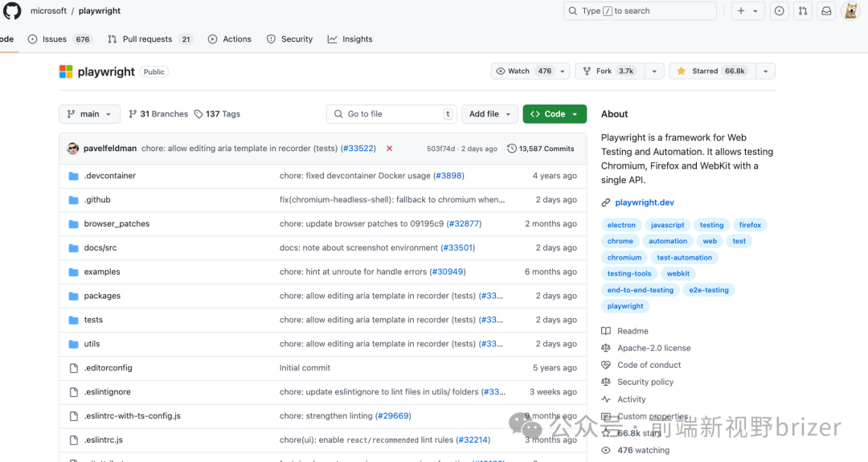The image size is (868, 462).
Task: Open the .eslintrc-with-ts-config.js file
Action: click(133, 415)
